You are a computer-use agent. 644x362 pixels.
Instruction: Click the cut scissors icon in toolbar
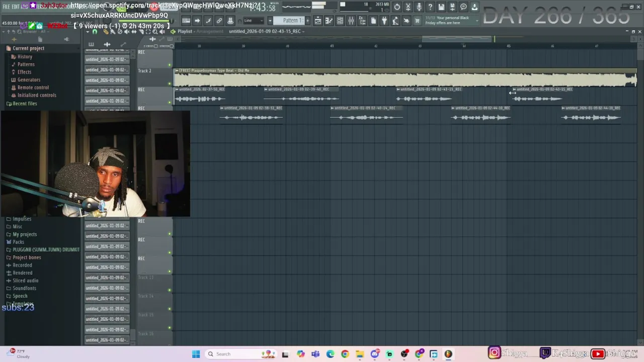tap(408, 7)
